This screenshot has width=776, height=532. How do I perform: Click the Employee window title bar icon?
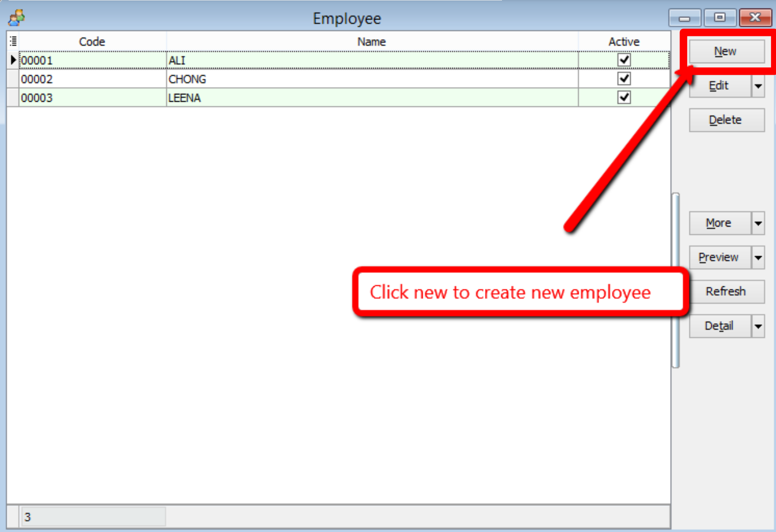point(16,17)
